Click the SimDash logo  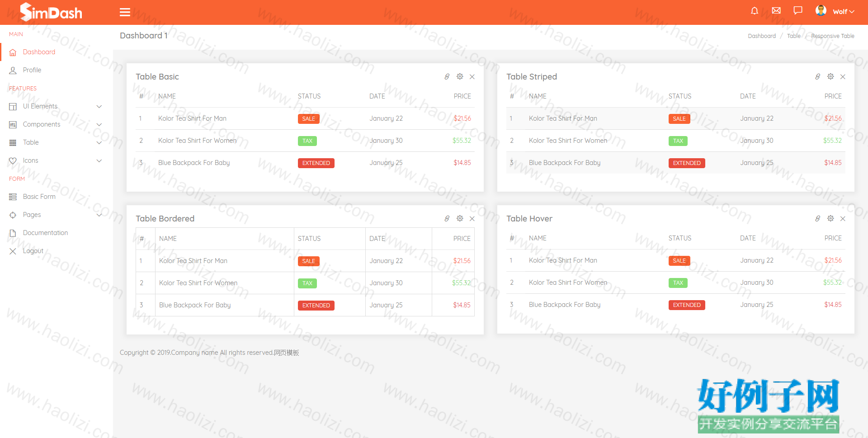pos(51,12)
